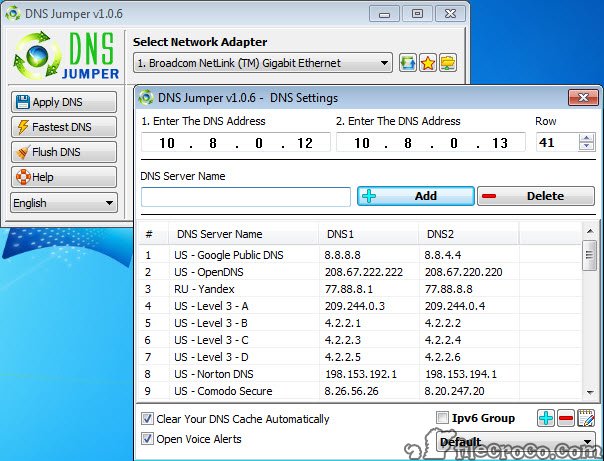Click the Delete button
The height and width of the screenshot is (461, 604).
tap(536, 196)
